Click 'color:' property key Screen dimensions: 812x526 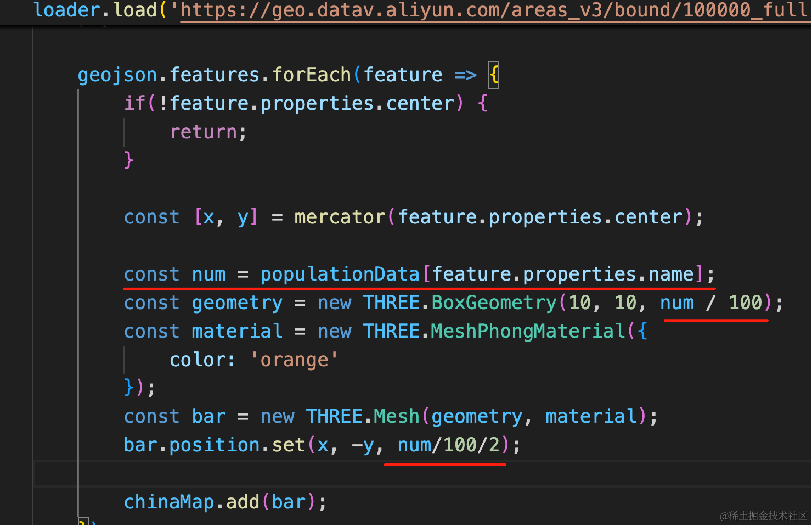pyautogui.click(x=202, y=360)
